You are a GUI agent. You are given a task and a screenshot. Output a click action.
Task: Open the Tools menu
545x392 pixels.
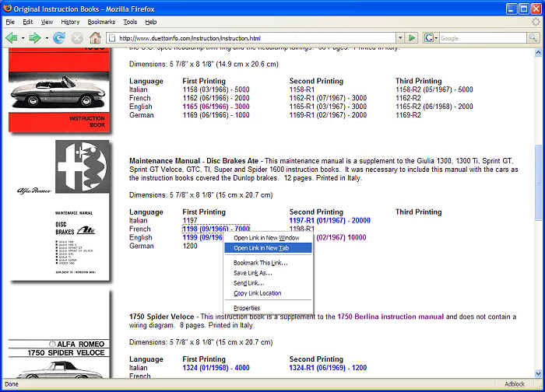click(130, 22)
